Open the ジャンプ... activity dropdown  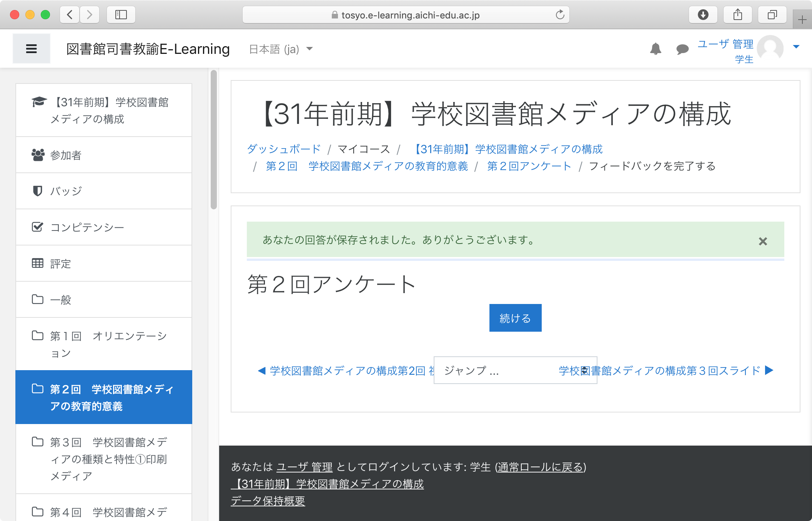click(x=515, y=370)
